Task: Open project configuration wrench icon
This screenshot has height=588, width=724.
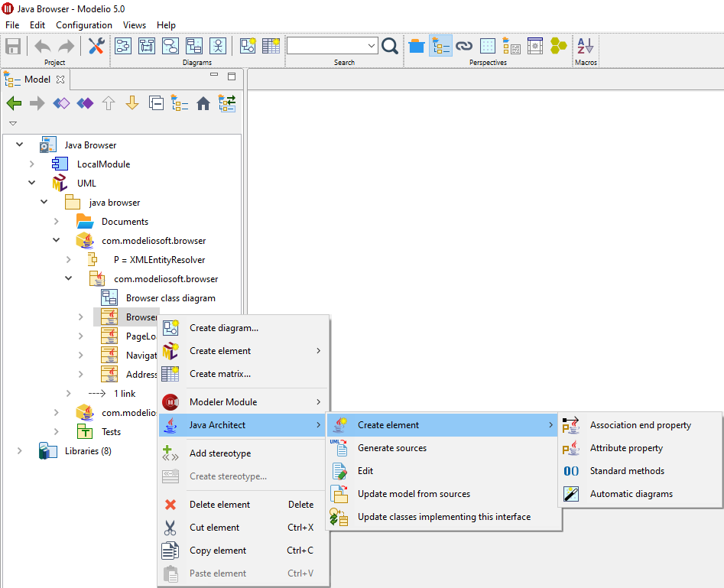Action: point(96,46)
